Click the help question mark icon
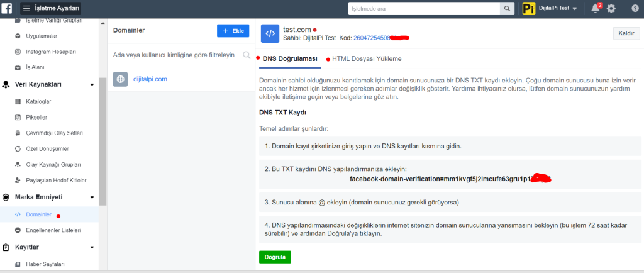Image resolution: width=644 pixels, height=273 pixels. tap(635, 9)
